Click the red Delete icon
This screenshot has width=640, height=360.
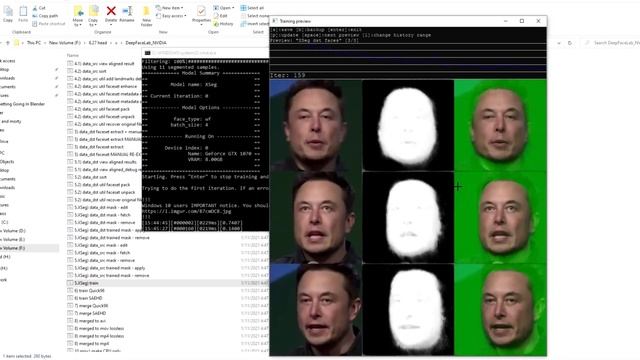[x=111, y=11]
